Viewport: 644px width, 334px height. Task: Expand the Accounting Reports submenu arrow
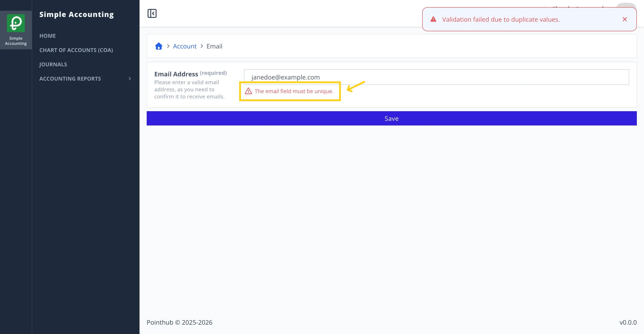coord(129,79)
